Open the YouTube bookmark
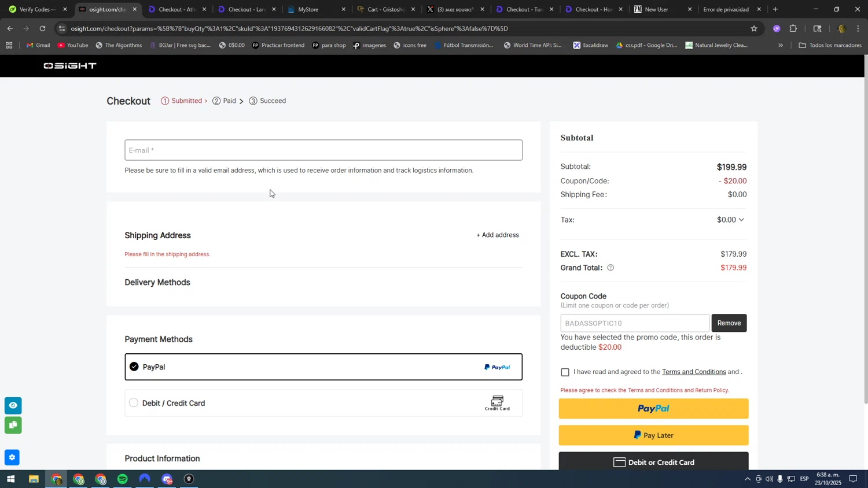The height and width of the screenshot is (488, 868). pos(73,45)
